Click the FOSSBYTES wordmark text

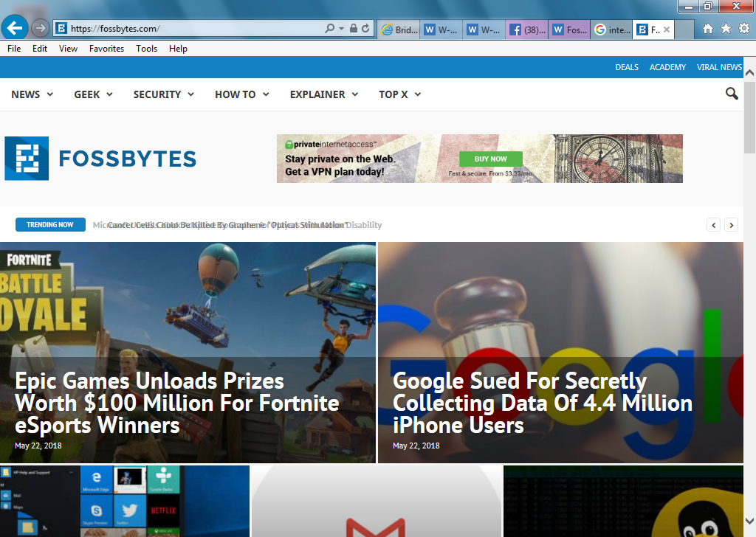128,159
